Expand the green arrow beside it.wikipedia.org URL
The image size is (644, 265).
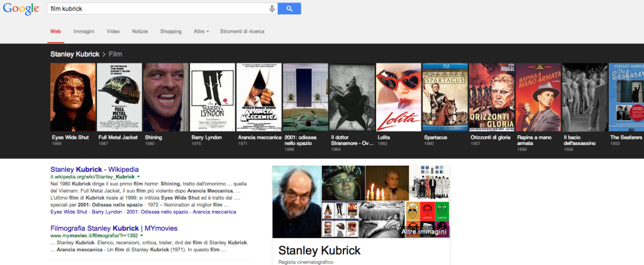click(138, 178)
